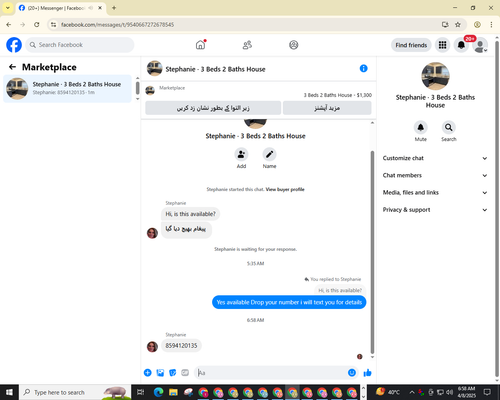Reload the browser page
Screen dimensions: 500x400
[x=37, y=24]
